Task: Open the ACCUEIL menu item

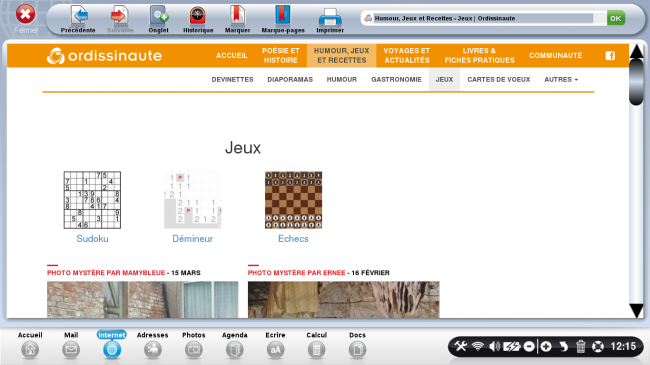Action: [x=232, y=56]
